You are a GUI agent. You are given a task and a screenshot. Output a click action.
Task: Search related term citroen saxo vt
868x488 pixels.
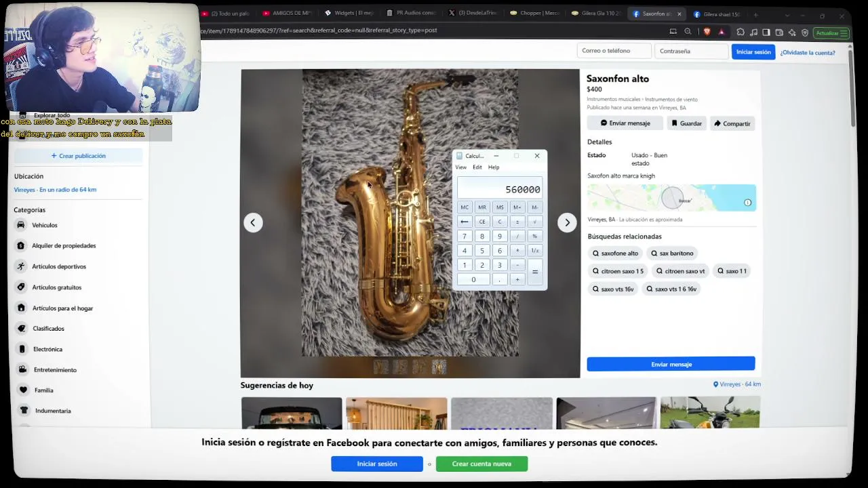680,271
